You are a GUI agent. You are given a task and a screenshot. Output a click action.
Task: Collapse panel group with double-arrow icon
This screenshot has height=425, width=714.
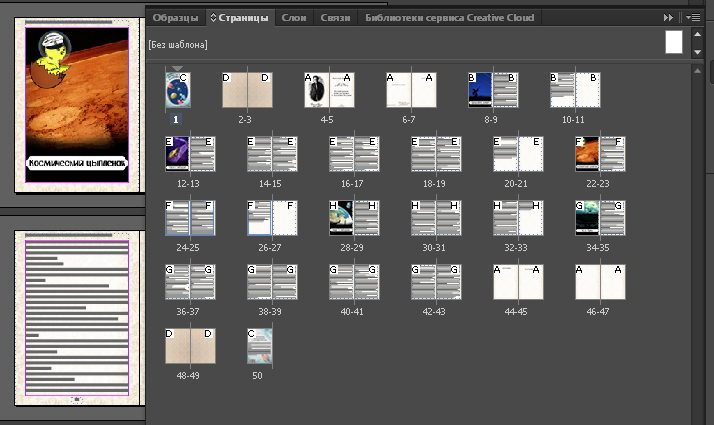coord(668,17)
